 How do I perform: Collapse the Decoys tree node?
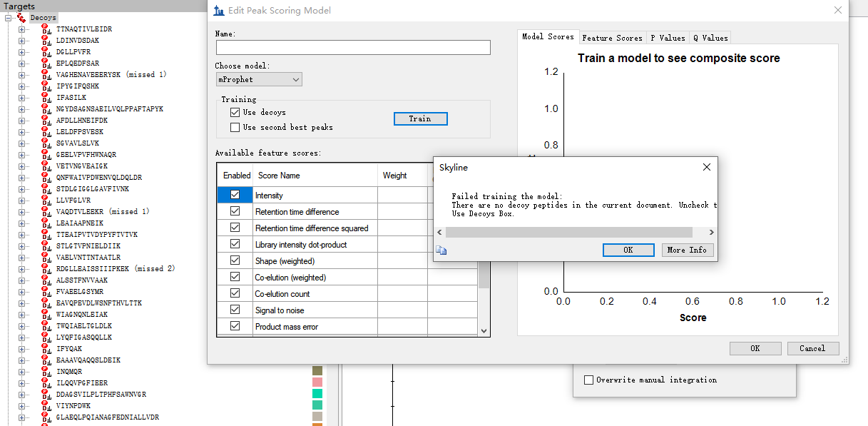pyautogui.click(x=9, y=18)
